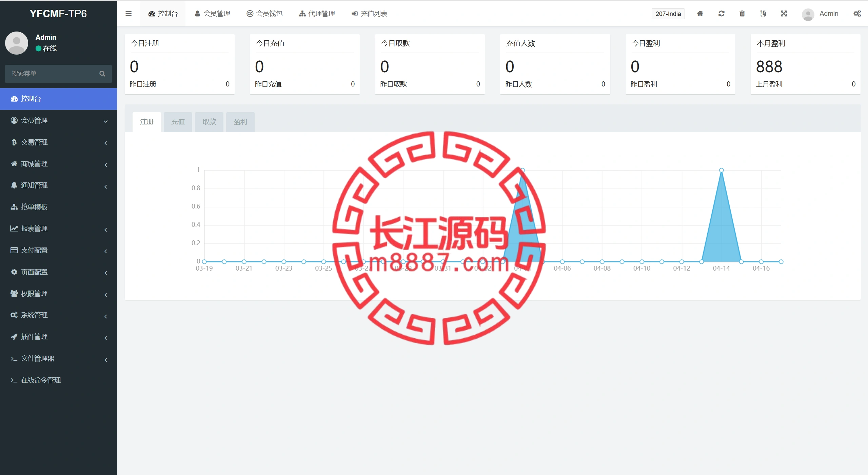Click the YFCMF-TP6 logo link
The width and height of the screenshot is (868, 475).
coord(58,14)
